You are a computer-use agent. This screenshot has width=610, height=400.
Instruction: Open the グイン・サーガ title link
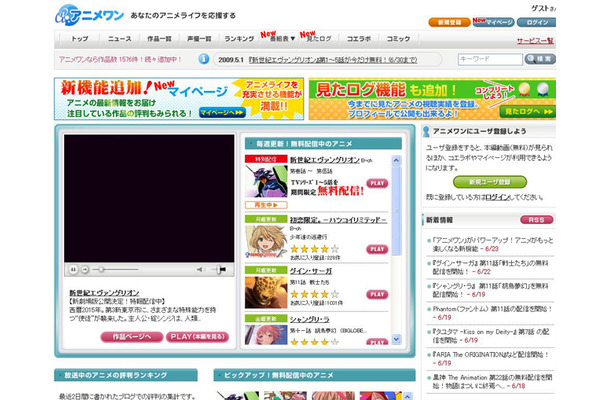(311, 271)
